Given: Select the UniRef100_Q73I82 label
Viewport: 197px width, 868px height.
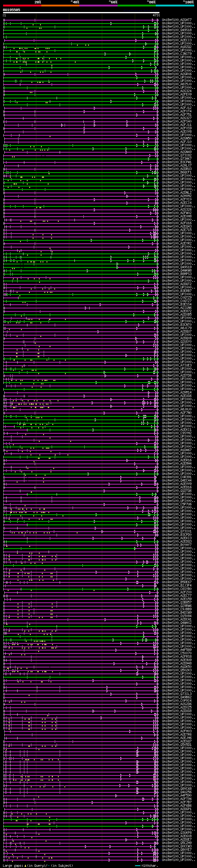Looking at the screenshot, I should pos(177,155).
